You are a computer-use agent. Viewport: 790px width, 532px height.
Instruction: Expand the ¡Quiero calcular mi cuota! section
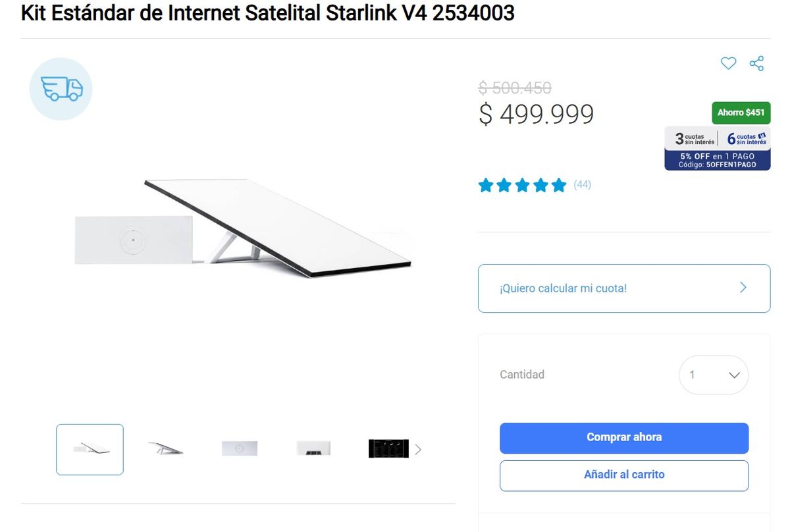click(x=623, y=288)
